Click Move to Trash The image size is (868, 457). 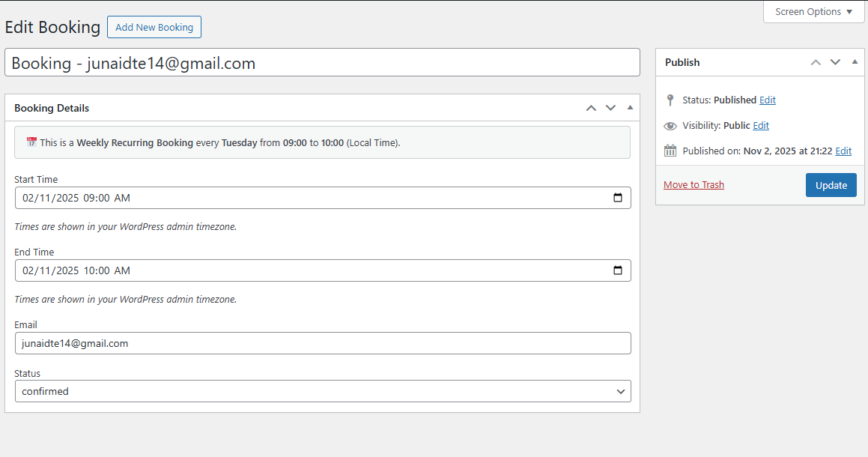(x=694, y=184)
